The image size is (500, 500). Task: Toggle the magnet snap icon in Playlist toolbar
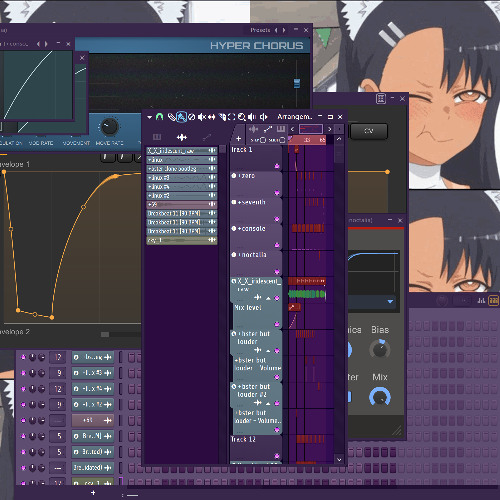click(x=160, y=117)
